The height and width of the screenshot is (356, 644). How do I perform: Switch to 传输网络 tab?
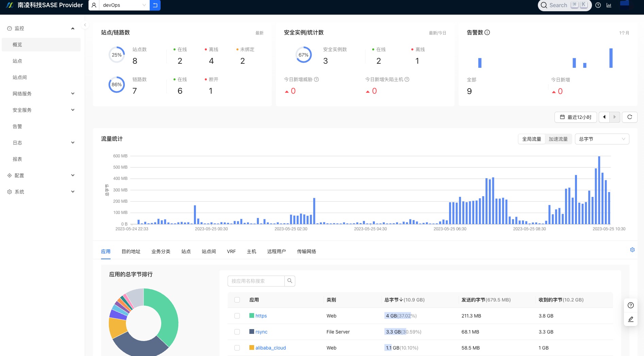(307, 251)
